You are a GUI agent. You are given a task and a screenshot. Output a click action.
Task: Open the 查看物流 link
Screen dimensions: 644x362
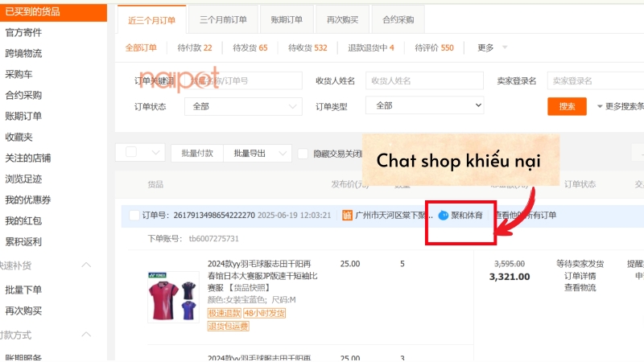point(580,288)
